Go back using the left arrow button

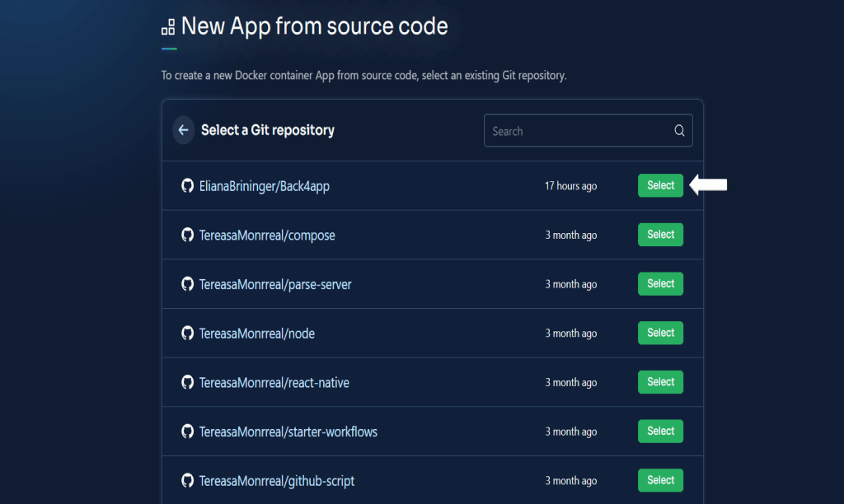(183, 130)
